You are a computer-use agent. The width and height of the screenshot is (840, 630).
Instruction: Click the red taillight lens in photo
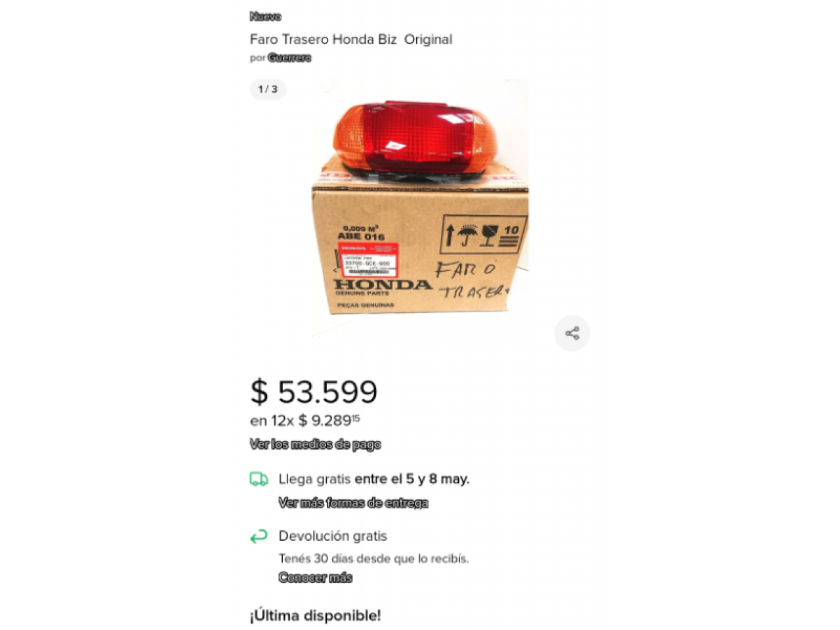pyautogui.click(x=412, y=135)
